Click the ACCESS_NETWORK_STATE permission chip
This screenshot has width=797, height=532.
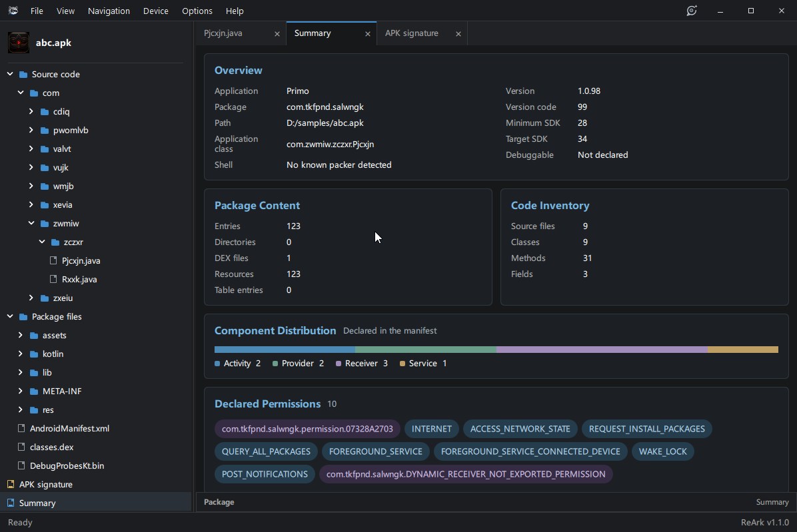point(520,429)
